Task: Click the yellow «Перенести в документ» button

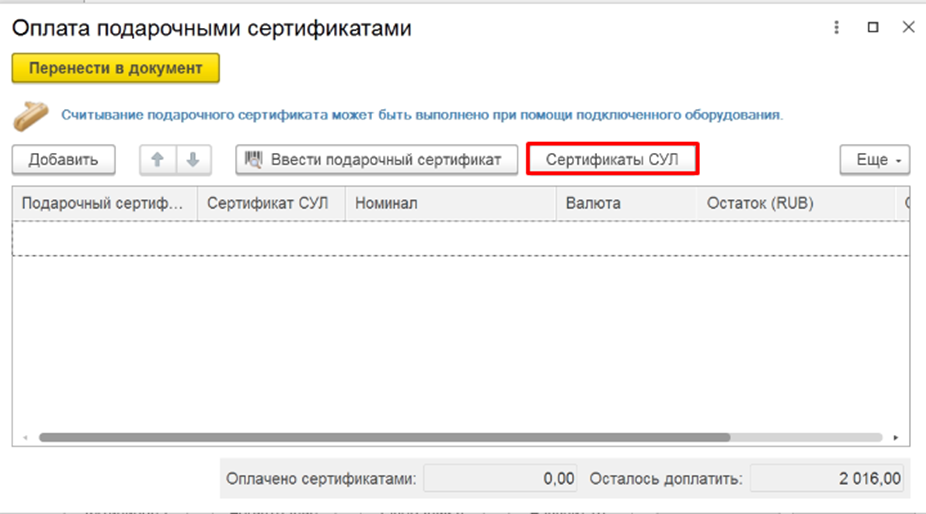Action: coord(116,68)
